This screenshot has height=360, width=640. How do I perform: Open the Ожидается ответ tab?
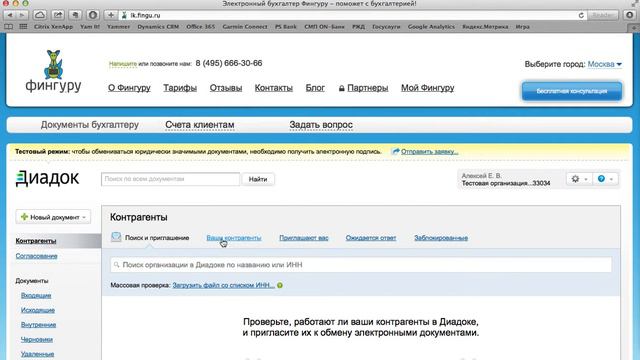(371, 238)
